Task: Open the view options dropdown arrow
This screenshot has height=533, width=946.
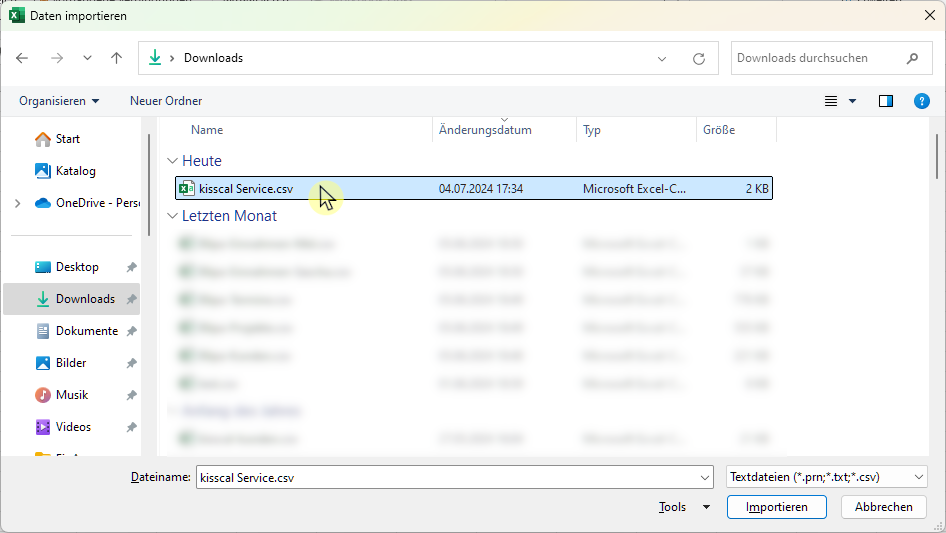Action: pos(852,101)
